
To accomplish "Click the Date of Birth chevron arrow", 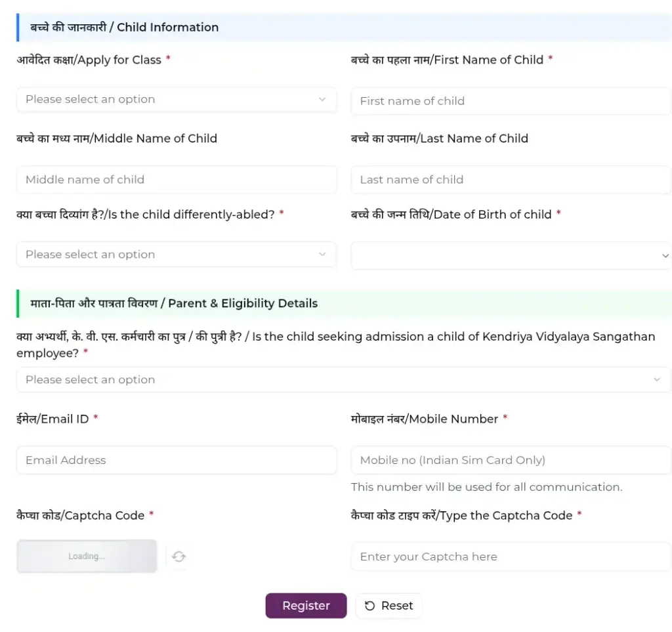I will [665, 257].
